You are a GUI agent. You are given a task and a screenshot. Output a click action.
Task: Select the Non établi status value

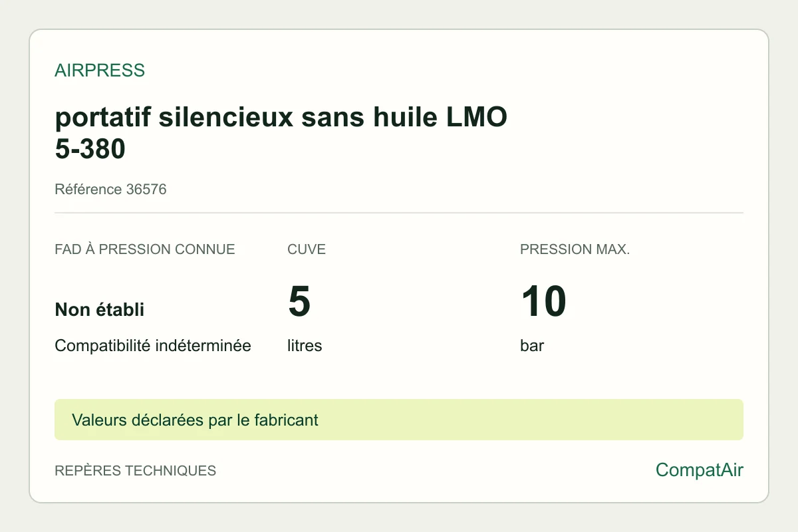coord(100,309)
